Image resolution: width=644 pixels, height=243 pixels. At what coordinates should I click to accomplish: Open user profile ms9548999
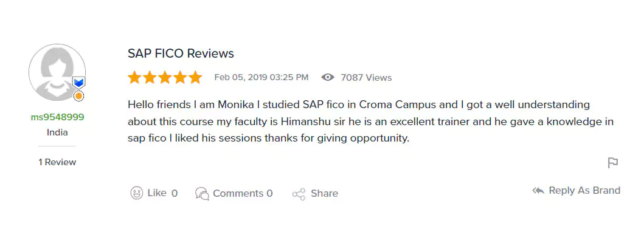(57, 117)
